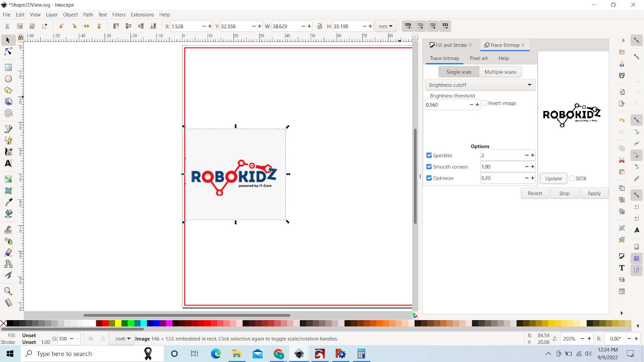This screenshot has width=644, height=362.
Task: Select the Color dropper tool
Action: (8, 202)
